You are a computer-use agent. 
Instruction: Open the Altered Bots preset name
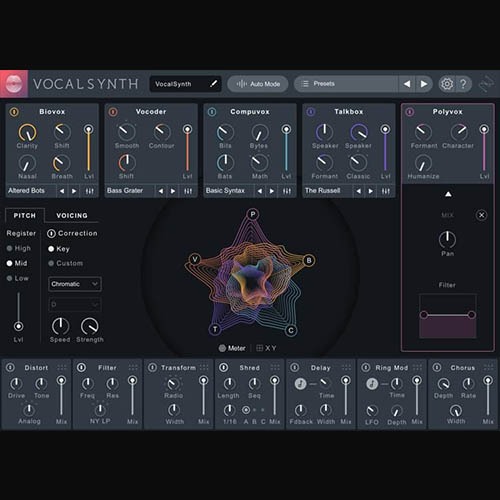(x=26, y=191)
